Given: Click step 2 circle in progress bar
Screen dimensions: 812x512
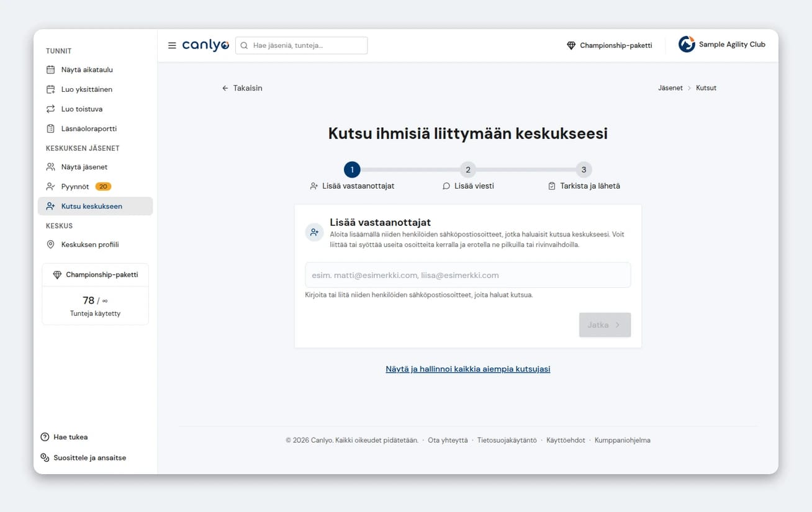Looking at the screenshot, I should 468,169.
